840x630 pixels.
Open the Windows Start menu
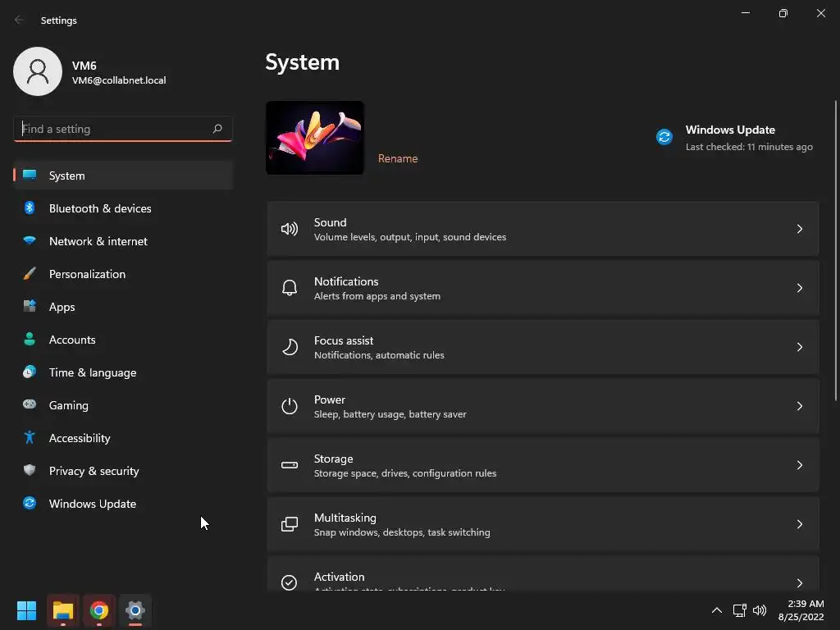click(27, 610)
